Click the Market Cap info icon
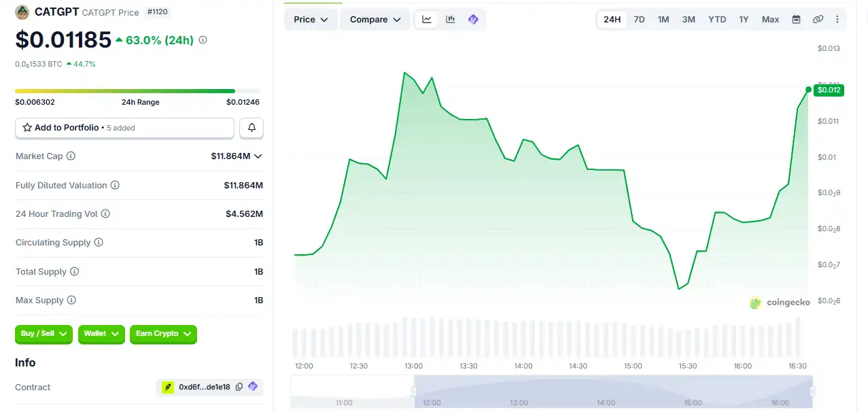The width and height of the screenshot is (868, 412). click(x=71, y=156)
